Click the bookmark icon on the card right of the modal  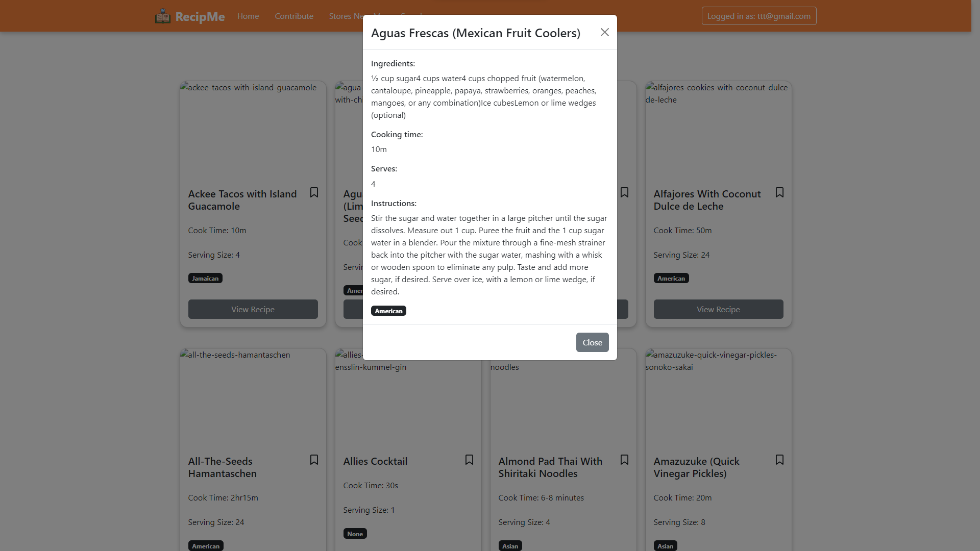click(x=624, y=192)
